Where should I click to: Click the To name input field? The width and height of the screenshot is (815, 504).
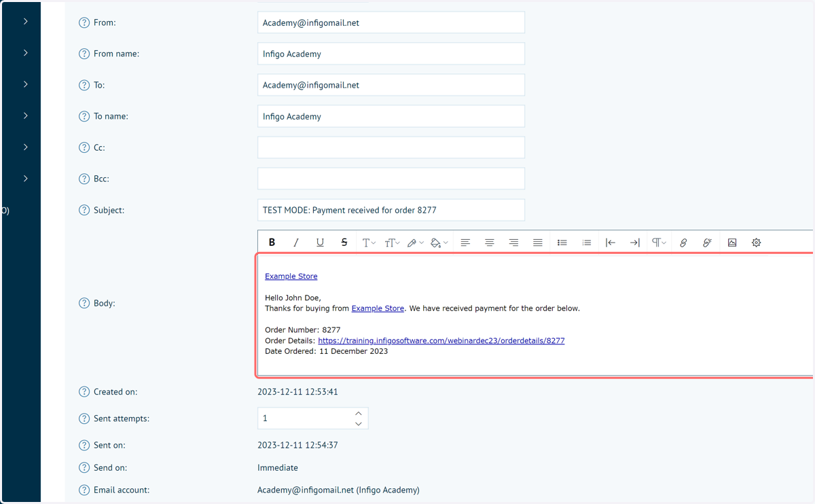(391, 116)
